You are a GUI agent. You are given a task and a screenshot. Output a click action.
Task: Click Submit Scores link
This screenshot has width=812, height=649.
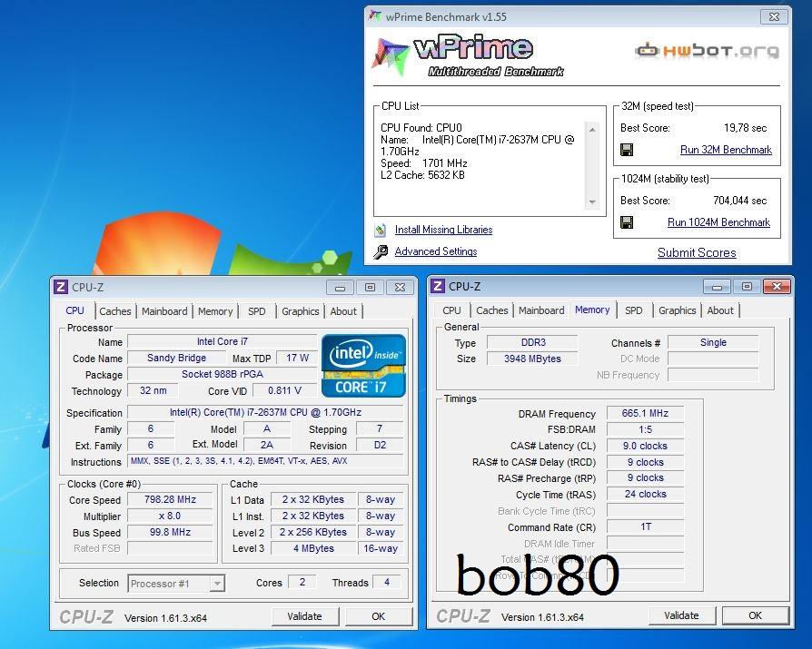click(697, 252)
